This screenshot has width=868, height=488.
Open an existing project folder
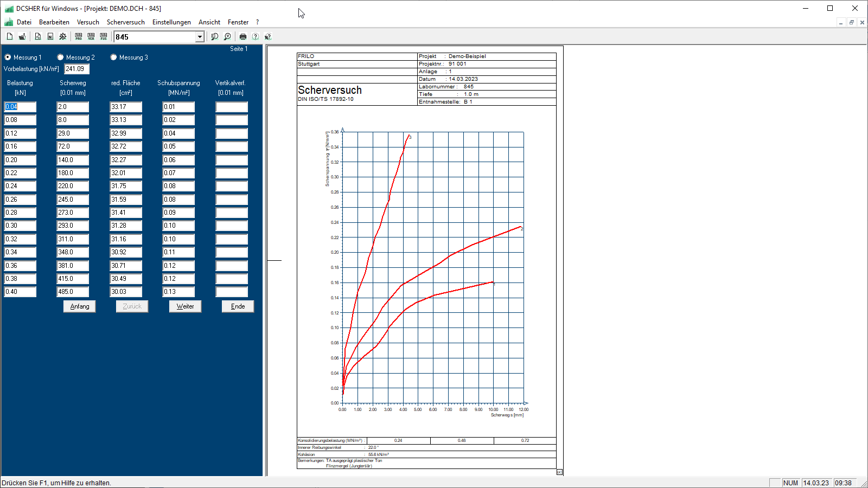[22, 36]
